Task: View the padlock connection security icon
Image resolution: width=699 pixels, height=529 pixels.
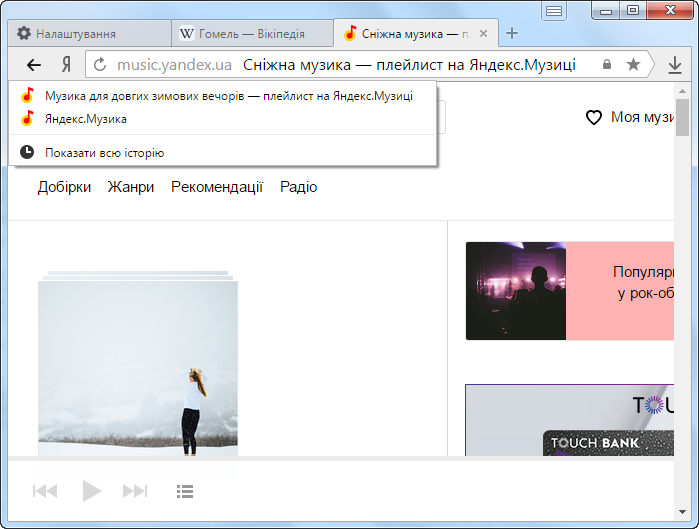Action: [x=607, y=64]
